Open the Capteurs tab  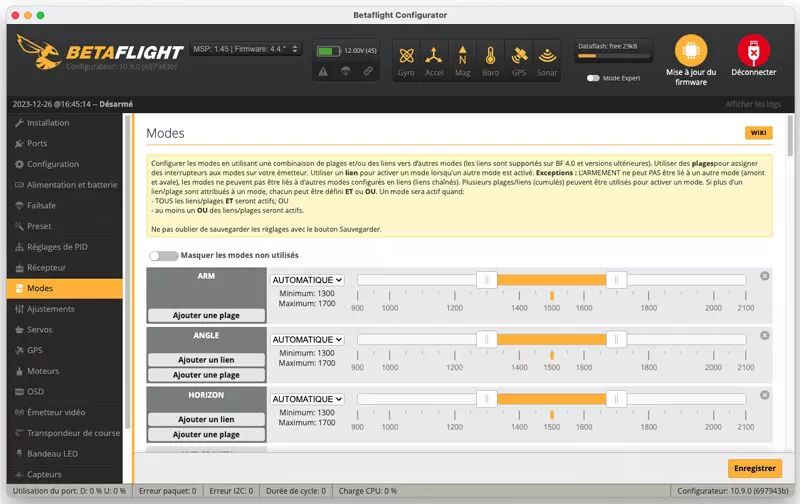coord(64,474)
